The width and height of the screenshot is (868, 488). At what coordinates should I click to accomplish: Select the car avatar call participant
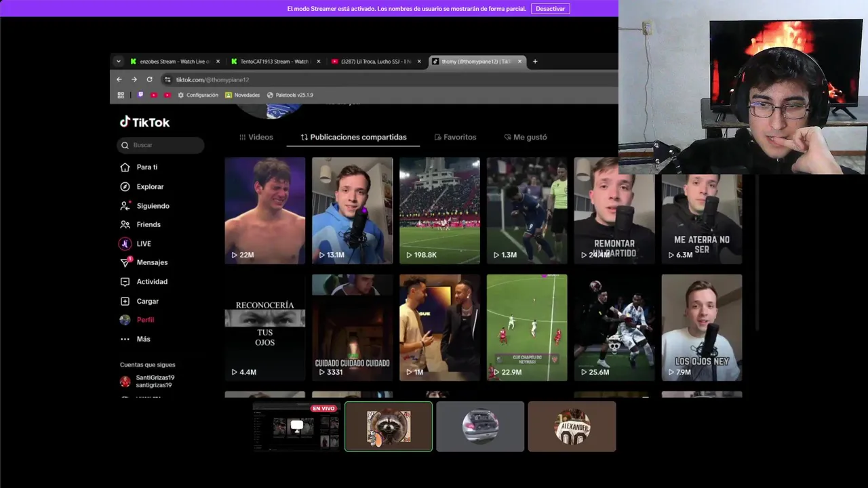480,426
